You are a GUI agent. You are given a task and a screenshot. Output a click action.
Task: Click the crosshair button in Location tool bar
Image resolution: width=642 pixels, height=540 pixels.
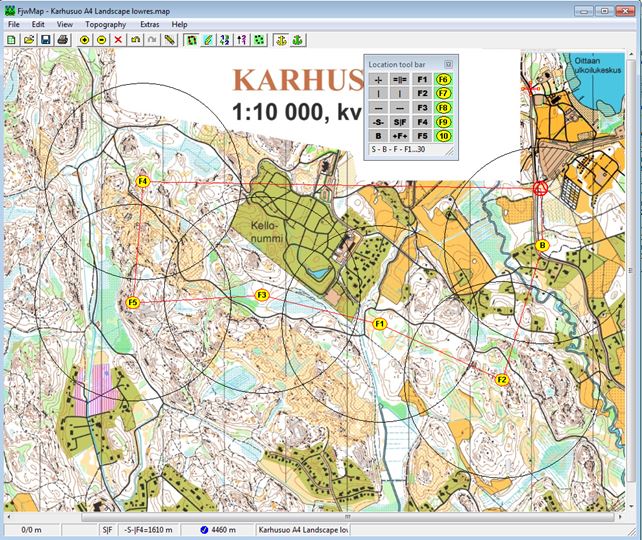[378, 79]
